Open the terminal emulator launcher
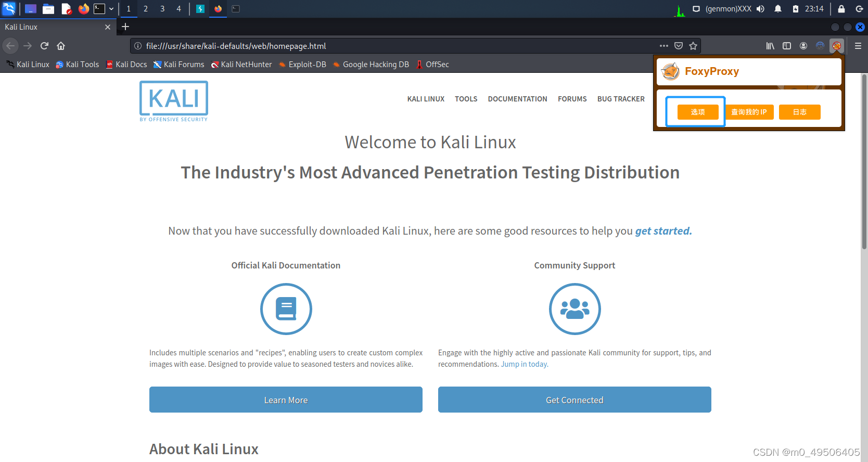Screen dimensions: 868x462 99,8
